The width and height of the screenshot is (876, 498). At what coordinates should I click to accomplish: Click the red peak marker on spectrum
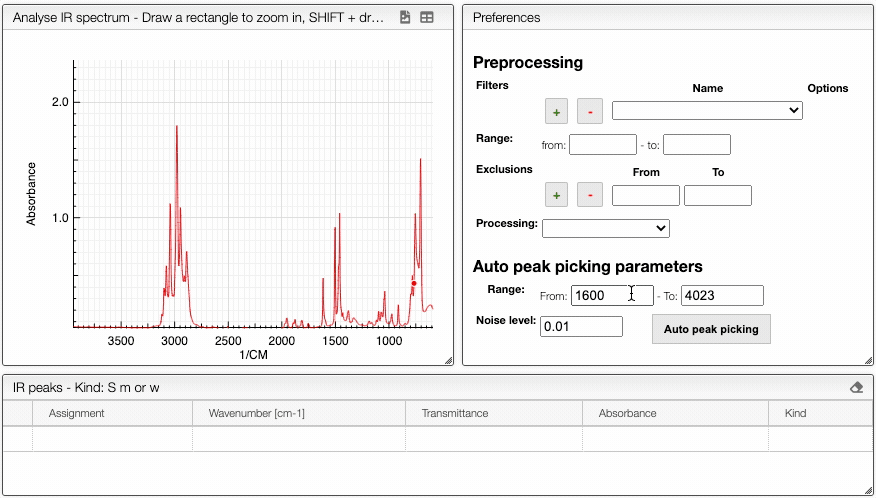pos(414,283)
